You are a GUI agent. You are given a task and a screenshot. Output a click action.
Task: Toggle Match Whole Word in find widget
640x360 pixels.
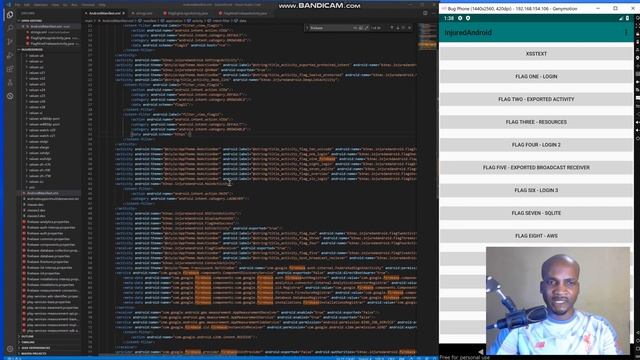click(361, 28)
